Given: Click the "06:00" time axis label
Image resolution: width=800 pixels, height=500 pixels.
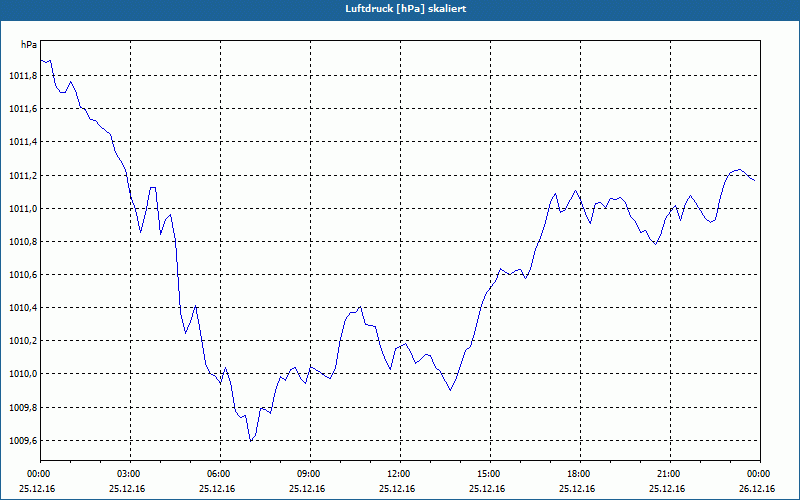Looking at the screenshot, I should pos(217,474).
